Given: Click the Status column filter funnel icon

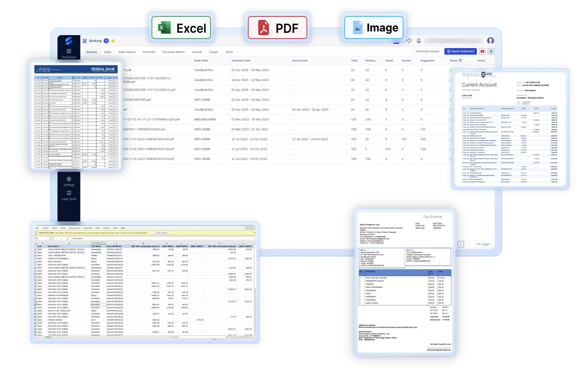Looking at the screenshot, I should point(460,61).
